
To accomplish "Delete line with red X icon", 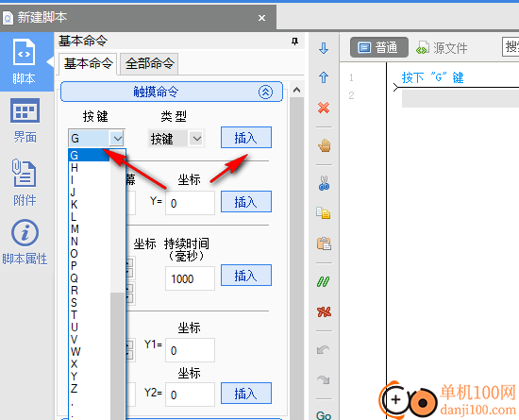I will click(x=324, y=108).
